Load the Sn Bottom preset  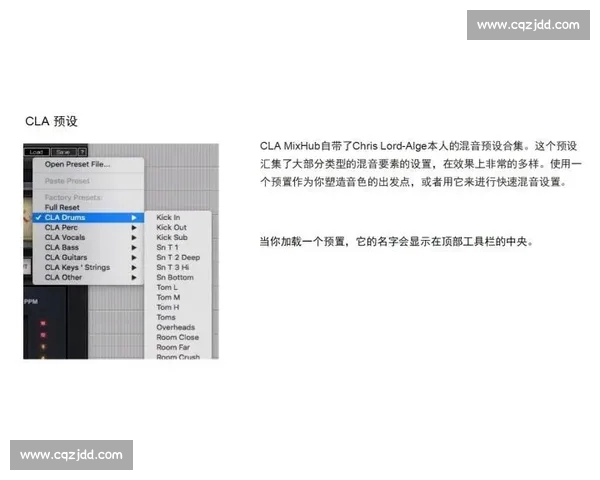pos(178,277)
